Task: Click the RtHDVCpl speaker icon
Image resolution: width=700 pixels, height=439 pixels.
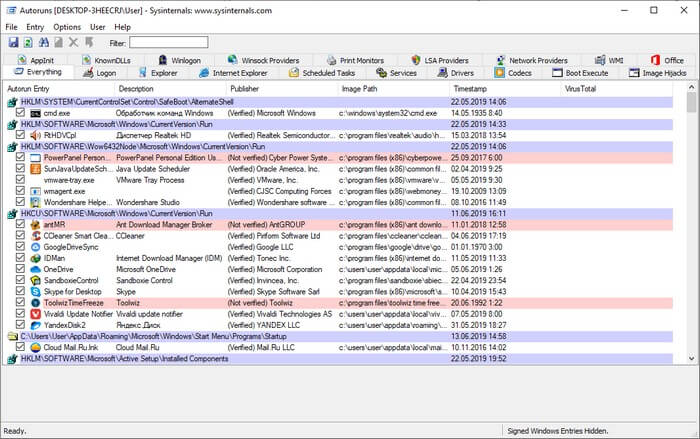Action: pos(35,135)
